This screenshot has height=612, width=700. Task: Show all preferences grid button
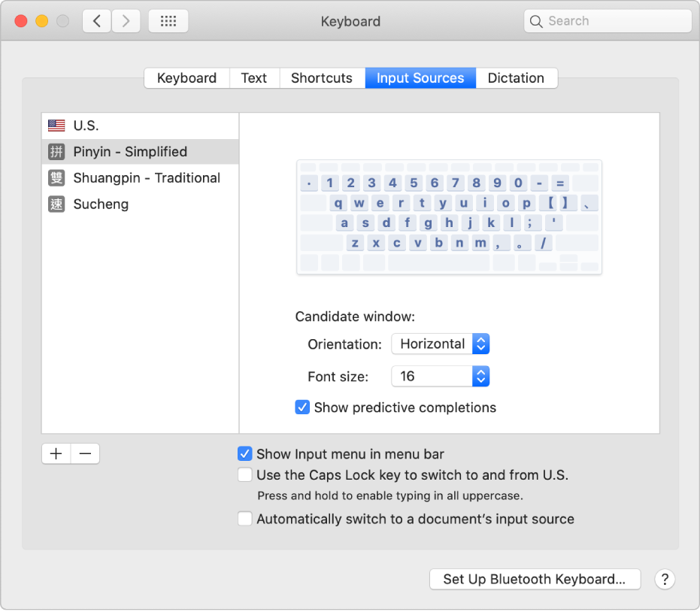[x=168, y=21]
